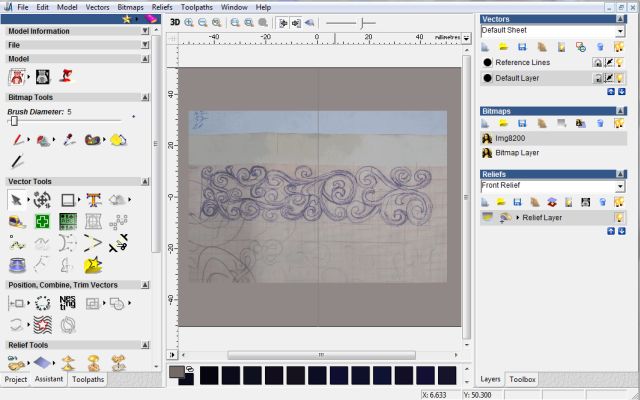Open the Project tab

[15, 380]
